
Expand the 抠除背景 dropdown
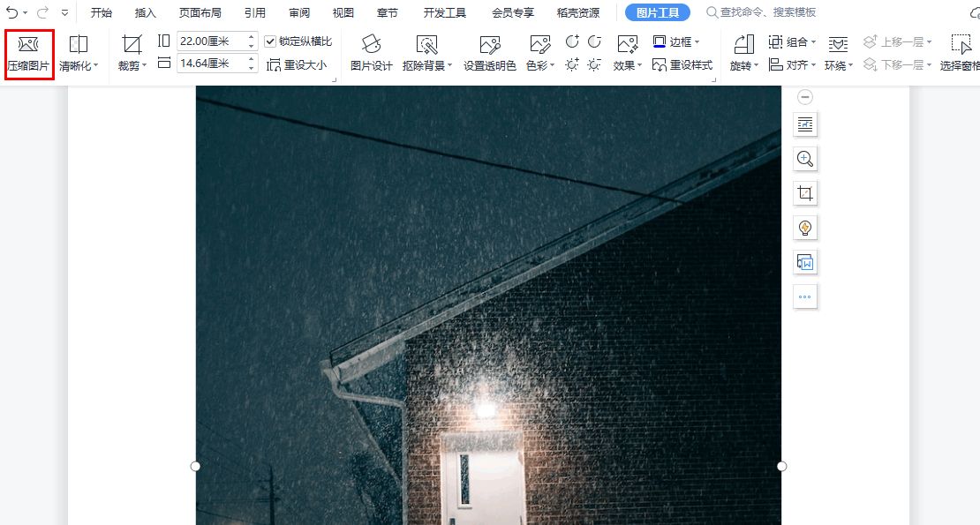[449, 65]
